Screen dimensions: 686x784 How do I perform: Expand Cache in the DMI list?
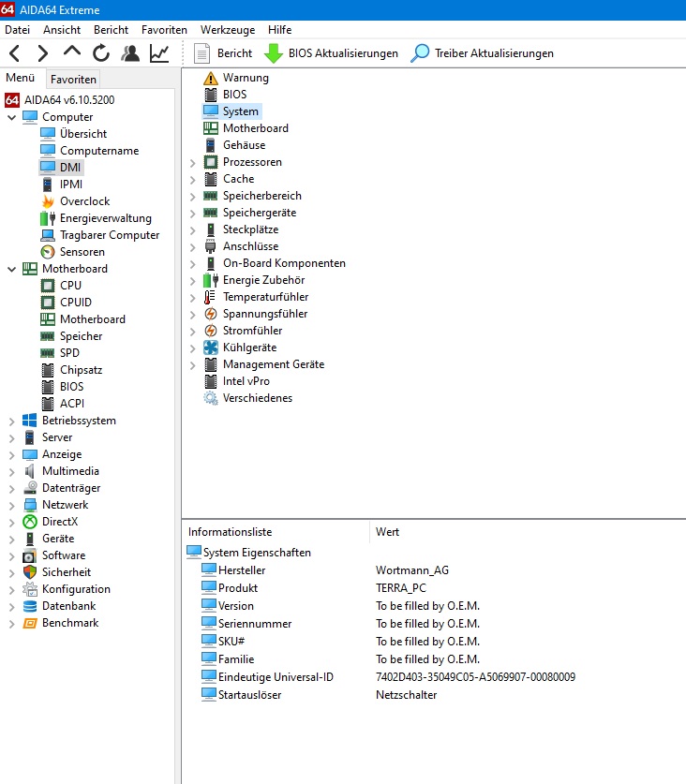pyautogui.click(x=193, y=180)
